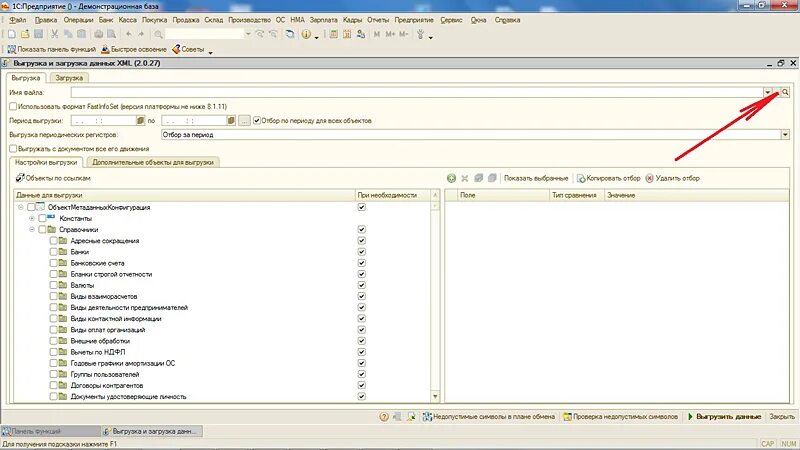Click Проверка недопустимых символов

pos(620,417)
